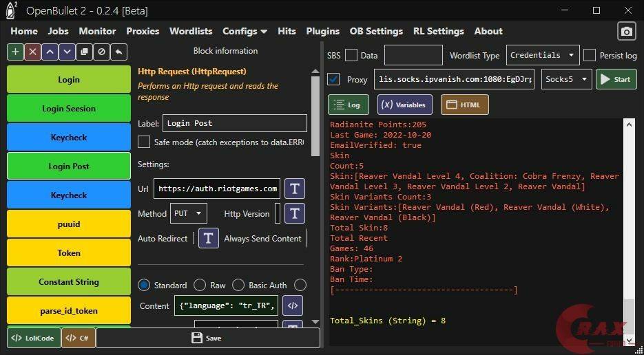The width and height of the screenshot is (644, 355).
Task: Toggle Content code mode icon
Action: [x=293, y=305]
